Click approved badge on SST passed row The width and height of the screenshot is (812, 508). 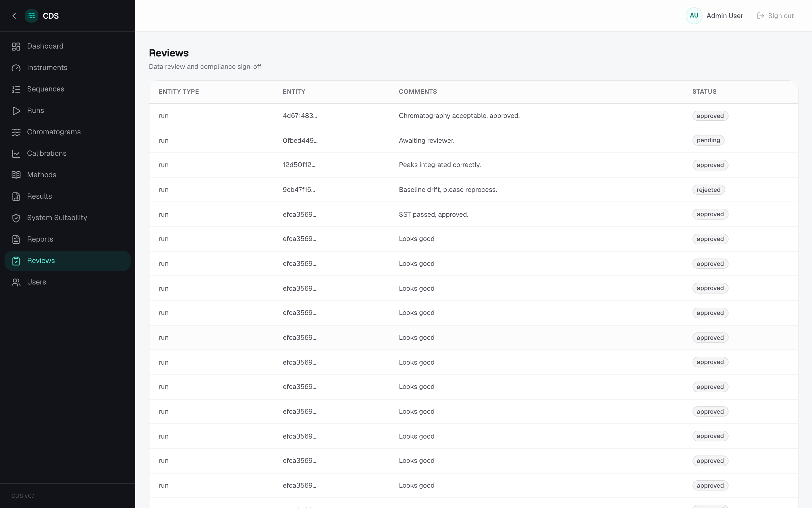click(x=710, y=214)
